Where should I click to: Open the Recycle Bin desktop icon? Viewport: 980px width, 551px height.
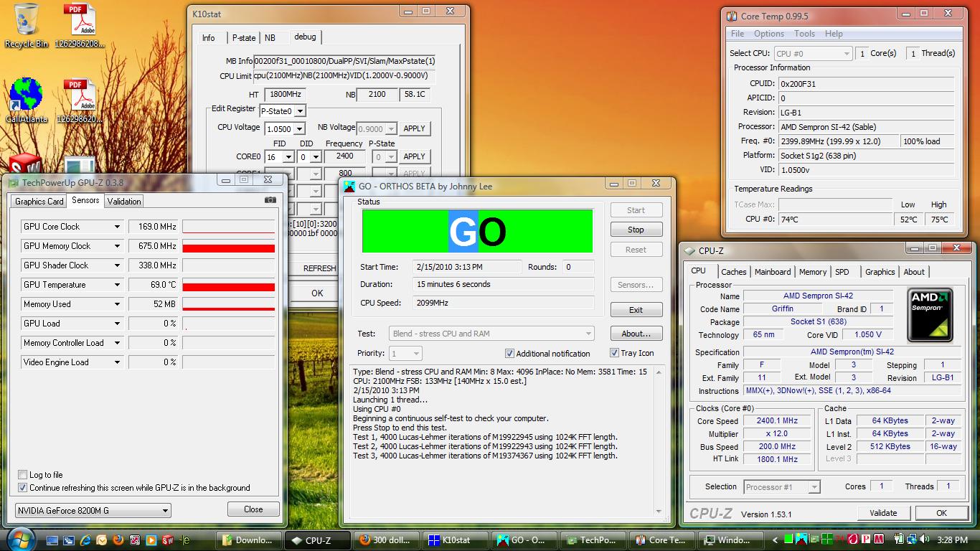(25, 25)
